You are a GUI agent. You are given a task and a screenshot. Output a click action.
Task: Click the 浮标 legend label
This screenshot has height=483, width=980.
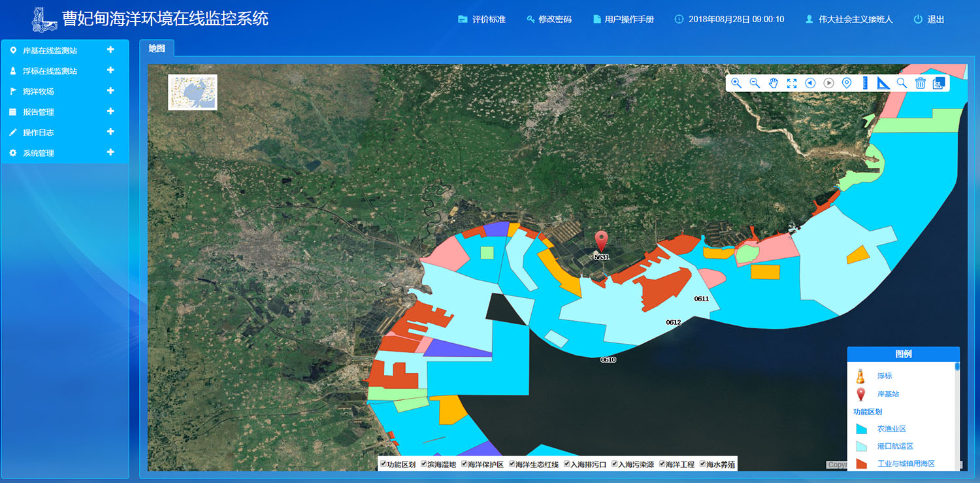(885, 376)
